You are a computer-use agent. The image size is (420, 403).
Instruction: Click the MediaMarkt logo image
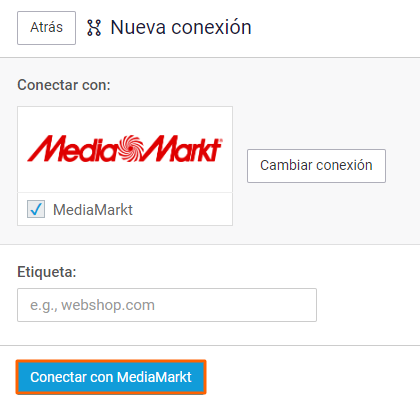click(x=125, y=149)
